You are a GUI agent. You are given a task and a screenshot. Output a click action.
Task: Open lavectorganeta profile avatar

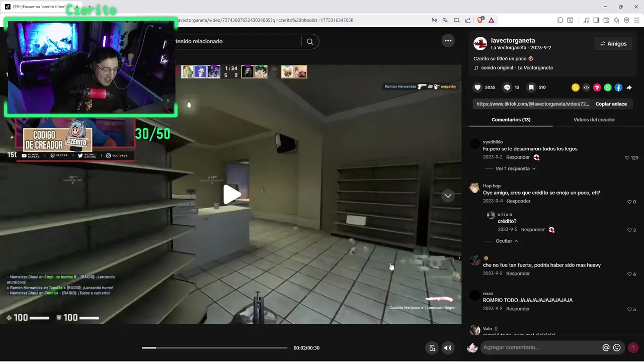(x=480, y=44)
